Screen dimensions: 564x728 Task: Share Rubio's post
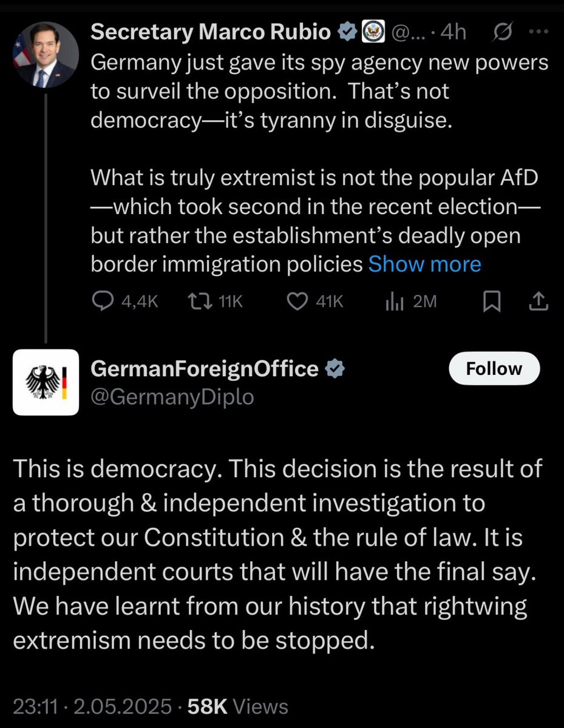coord(538,301)
